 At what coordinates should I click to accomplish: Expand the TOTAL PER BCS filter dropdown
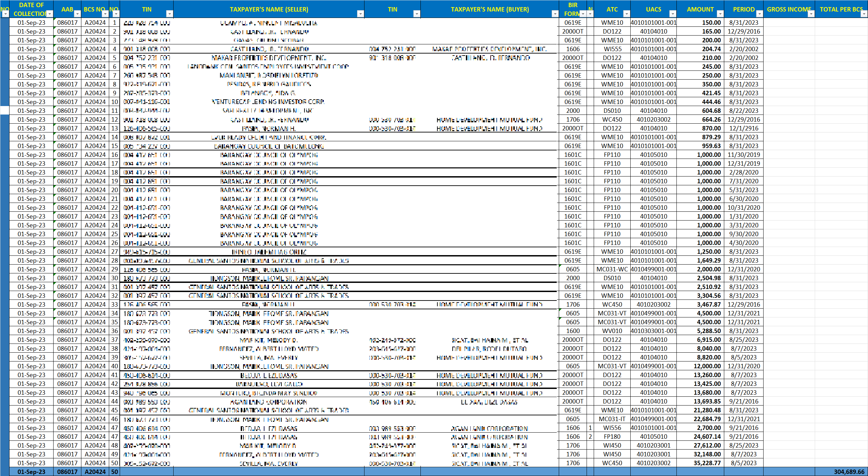point(864,14)
